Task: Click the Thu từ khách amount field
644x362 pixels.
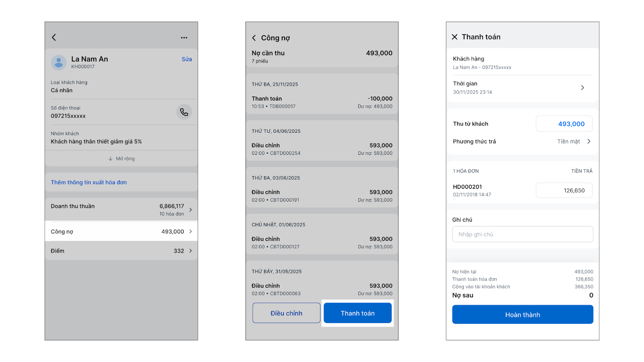Action: click(x=564, y=124)
